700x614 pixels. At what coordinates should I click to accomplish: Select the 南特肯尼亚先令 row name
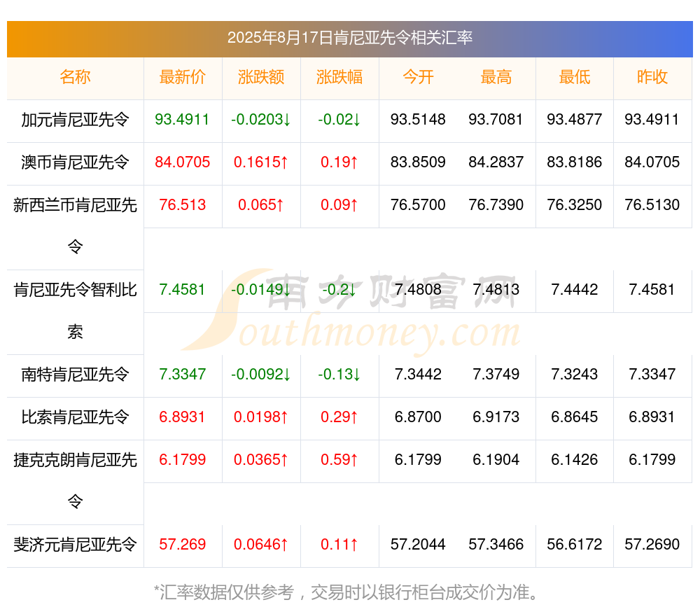coord(75,374)
